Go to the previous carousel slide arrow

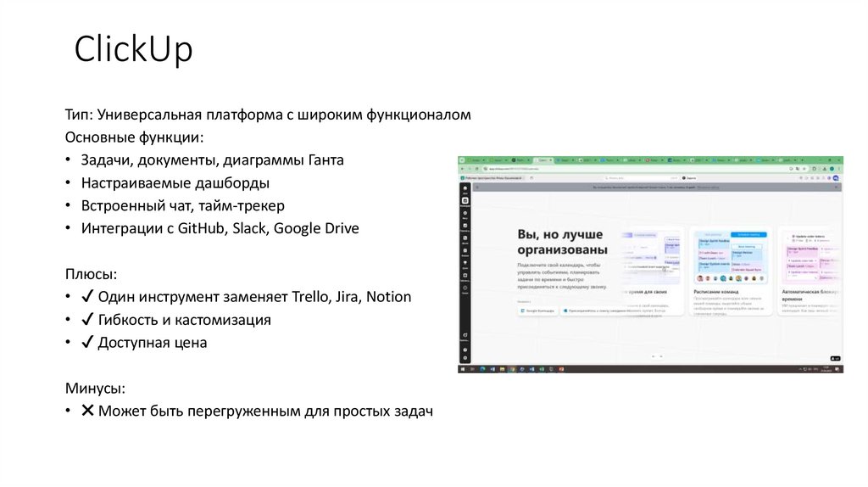click(654, 357)
